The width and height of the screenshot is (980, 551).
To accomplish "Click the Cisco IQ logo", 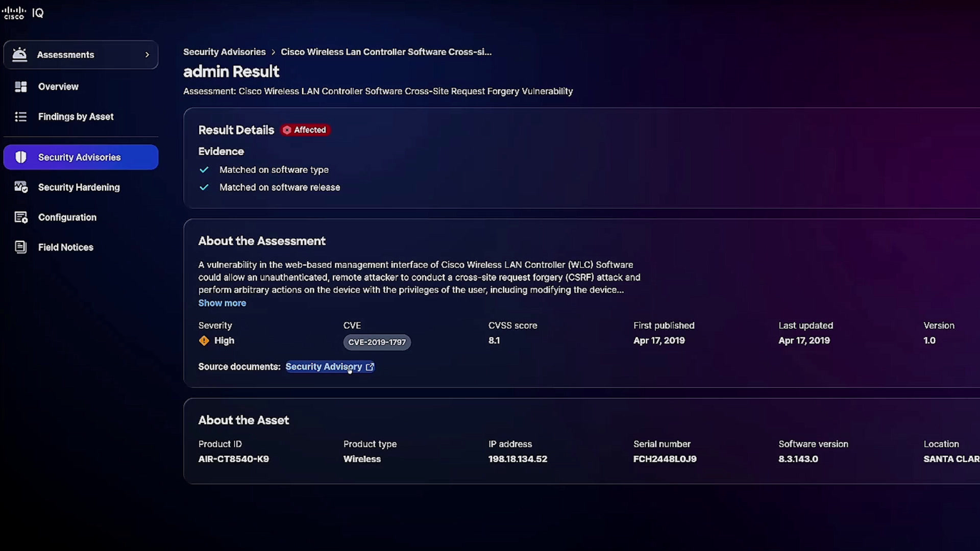I will [22, 13].
